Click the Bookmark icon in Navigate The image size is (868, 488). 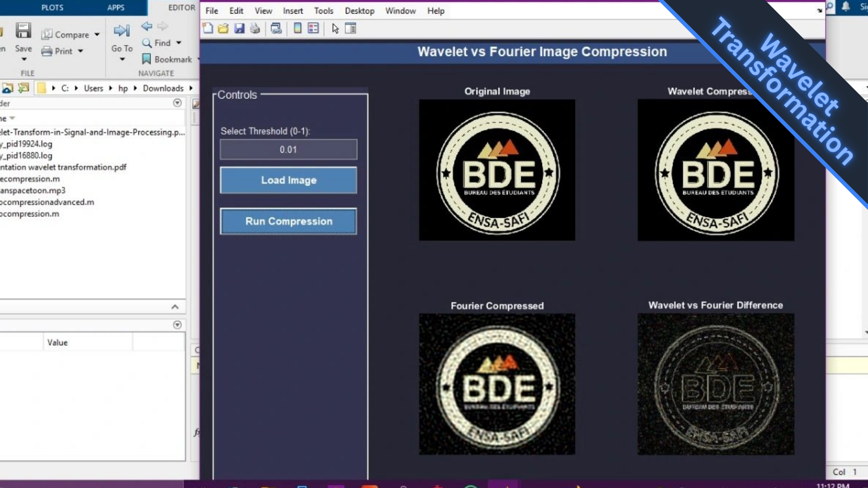tap(146, 59)
